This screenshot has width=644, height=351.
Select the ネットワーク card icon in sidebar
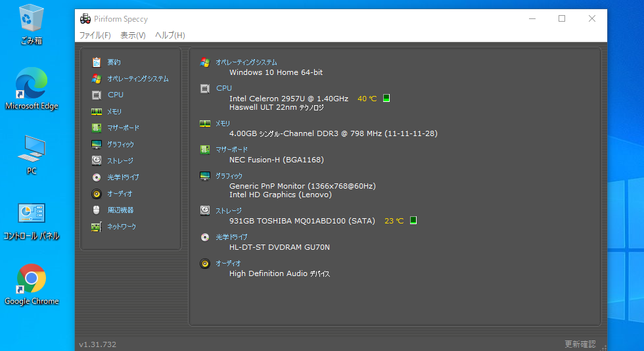[97, 227]
